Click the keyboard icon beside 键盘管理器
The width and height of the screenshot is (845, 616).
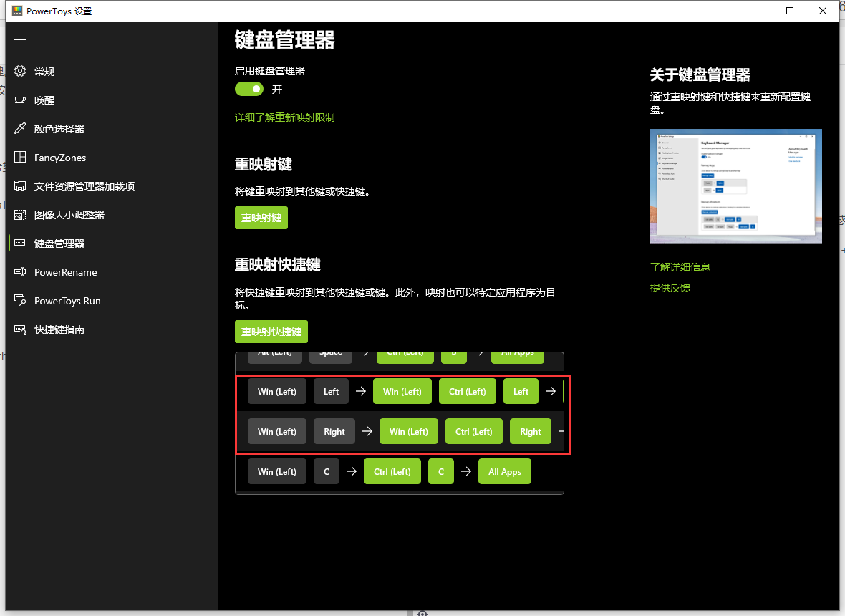[20, 243]
